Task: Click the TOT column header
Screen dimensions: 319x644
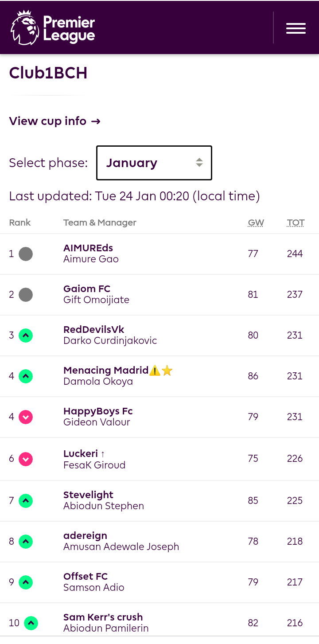Action: coord(296,222)
